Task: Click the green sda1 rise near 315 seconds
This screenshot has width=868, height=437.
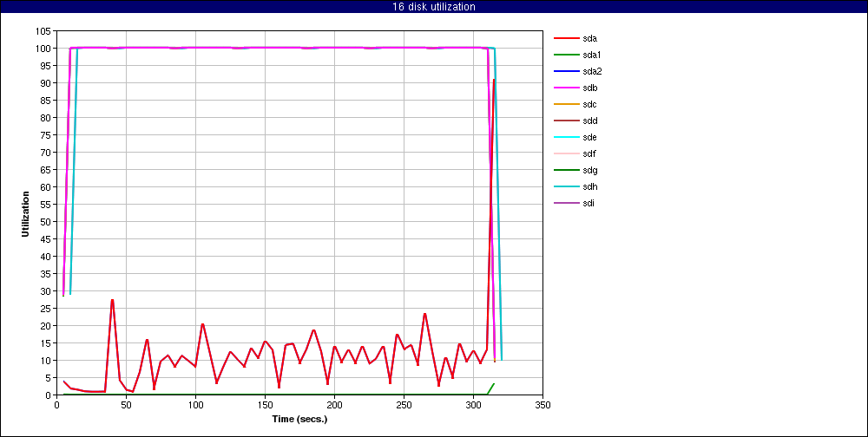Action: tap(491, 388)
